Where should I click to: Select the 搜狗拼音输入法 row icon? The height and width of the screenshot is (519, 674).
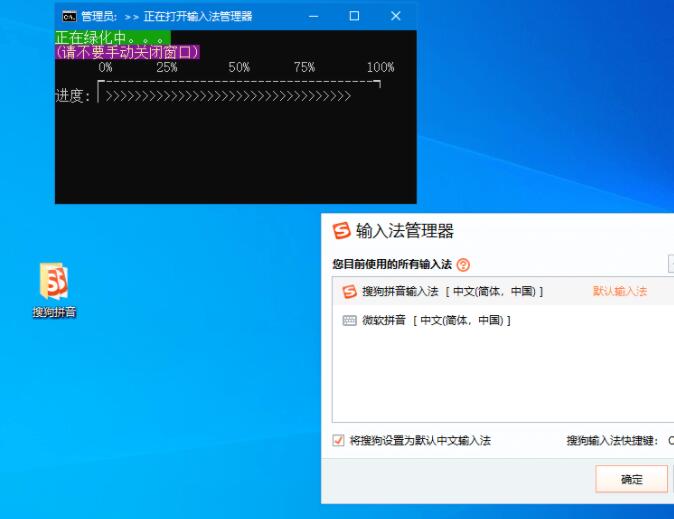pyautogui.click(x=349, y=292)
